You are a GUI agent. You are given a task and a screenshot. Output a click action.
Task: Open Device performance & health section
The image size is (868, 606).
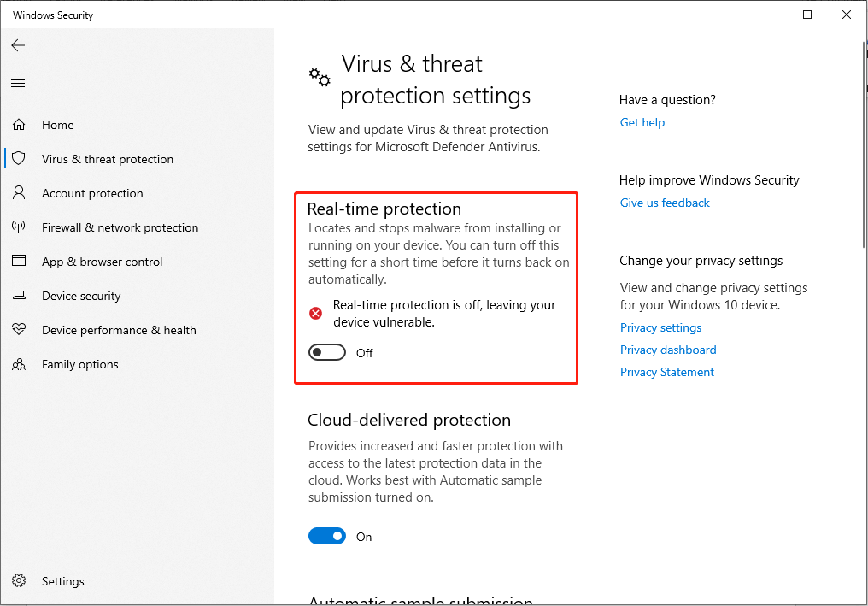click(119, 330)
